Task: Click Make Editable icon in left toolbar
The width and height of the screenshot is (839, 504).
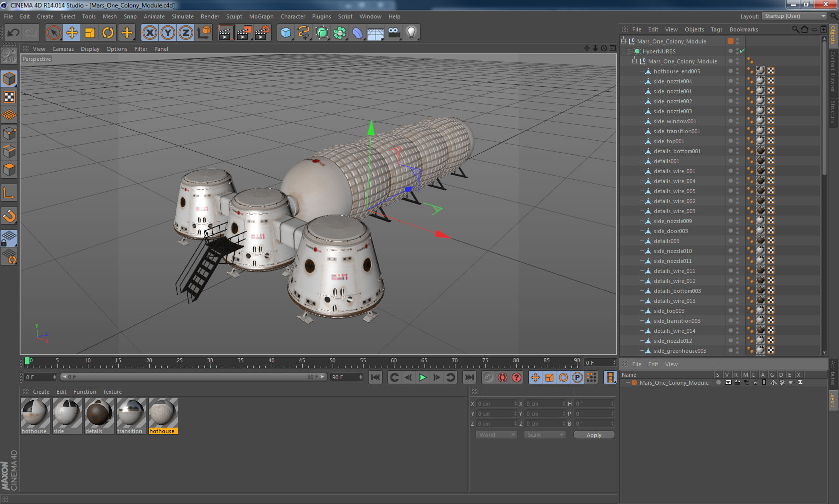Action: [9, 55]
